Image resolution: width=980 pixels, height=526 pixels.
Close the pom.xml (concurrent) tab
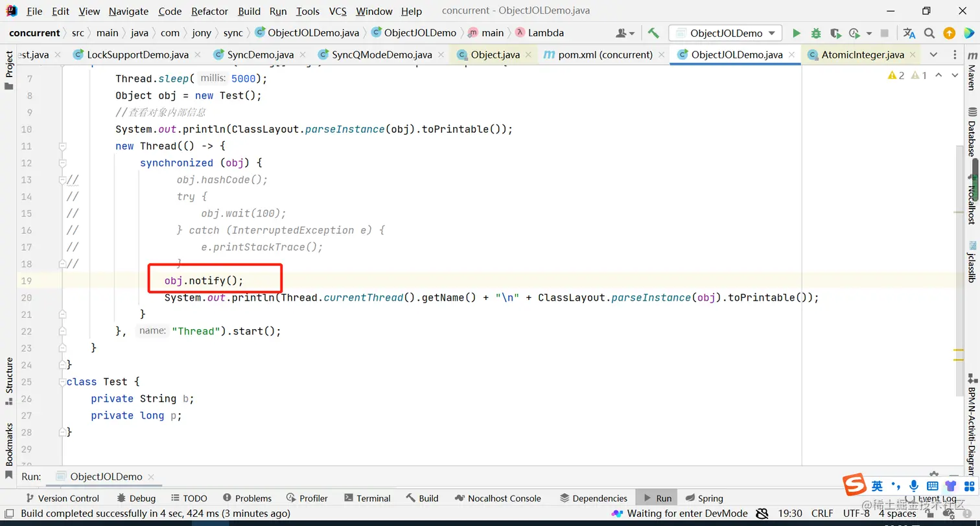(x=661, y=55)
